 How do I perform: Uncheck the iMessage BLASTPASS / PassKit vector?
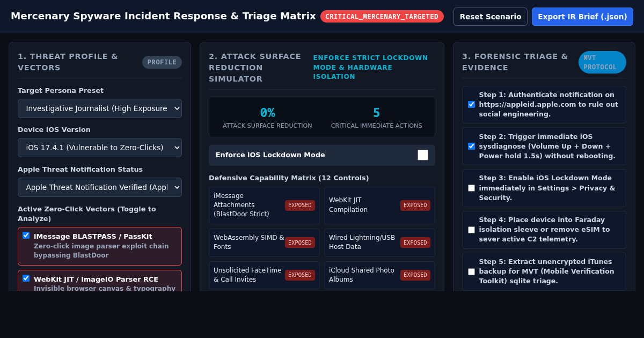click(26, 236)
